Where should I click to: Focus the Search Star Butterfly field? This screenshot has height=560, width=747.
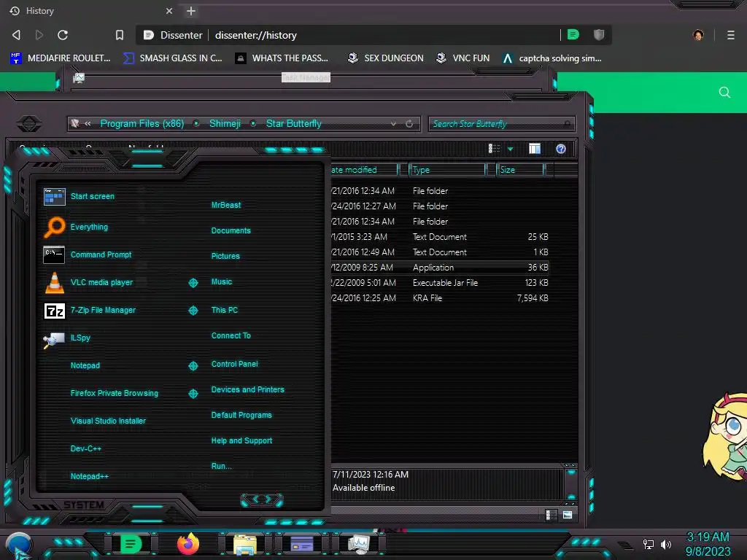[502, 124]
